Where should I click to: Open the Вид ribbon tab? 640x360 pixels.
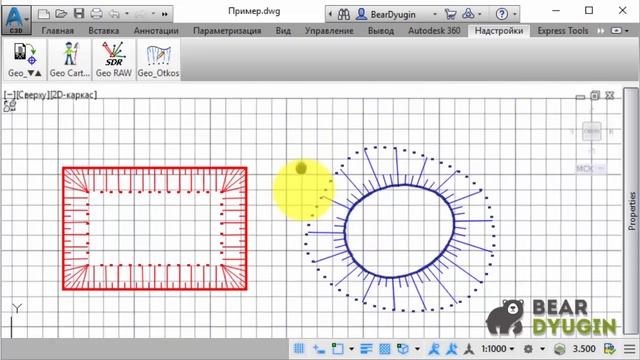click(x=283, y=31)
